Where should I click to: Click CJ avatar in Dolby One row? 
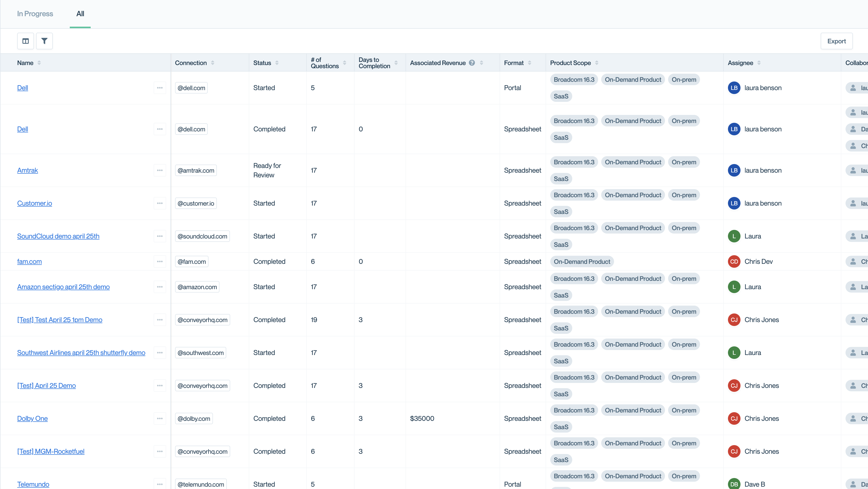[x=734, y=419]
